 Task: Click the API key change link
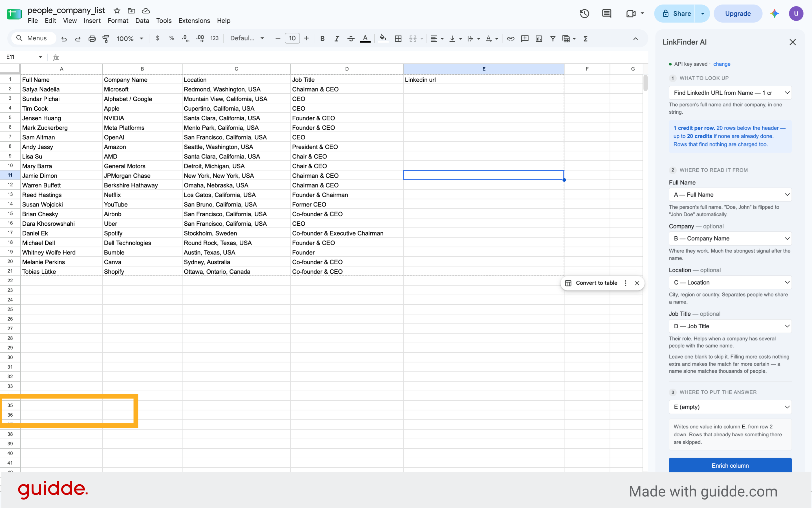tap(722, 64)
